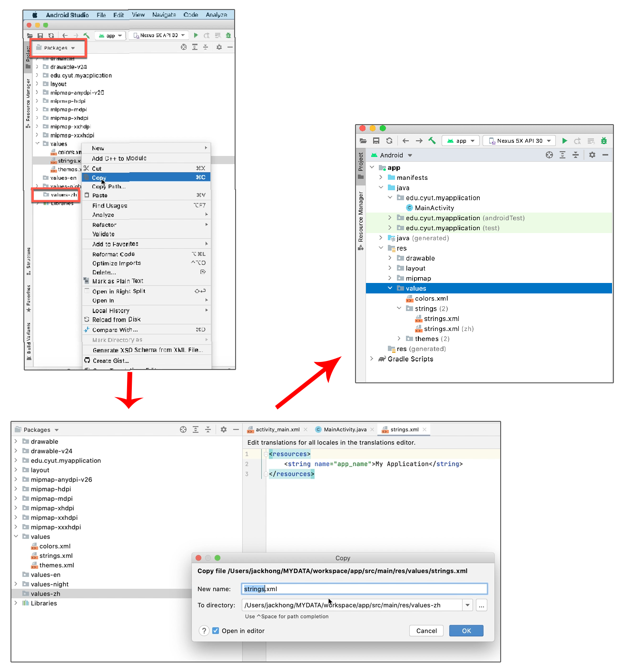632x672 pixels.
Task: Click Expand All icon in right window project panel
Action: point(563,155)
